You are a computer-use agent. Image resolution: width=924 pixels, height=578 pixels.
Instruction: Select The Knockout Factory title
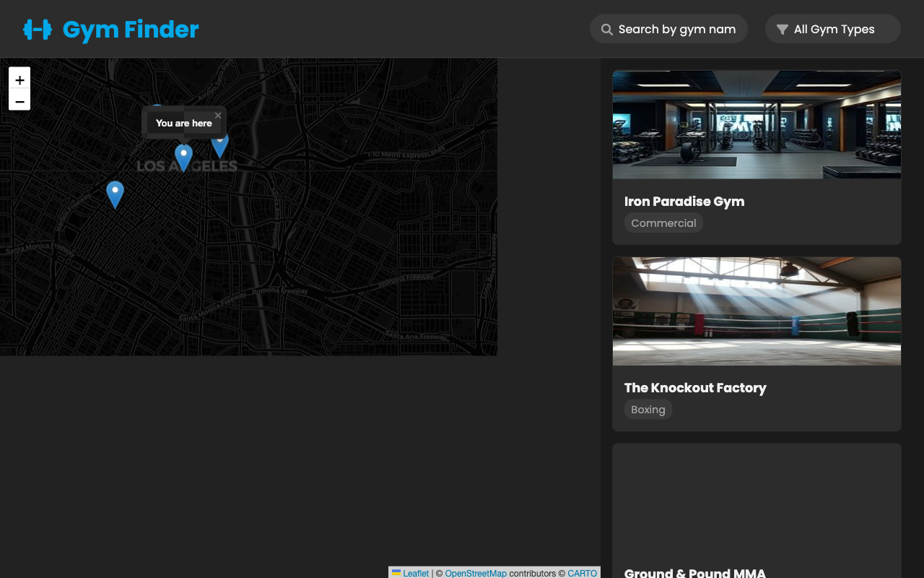coord(695,388)
